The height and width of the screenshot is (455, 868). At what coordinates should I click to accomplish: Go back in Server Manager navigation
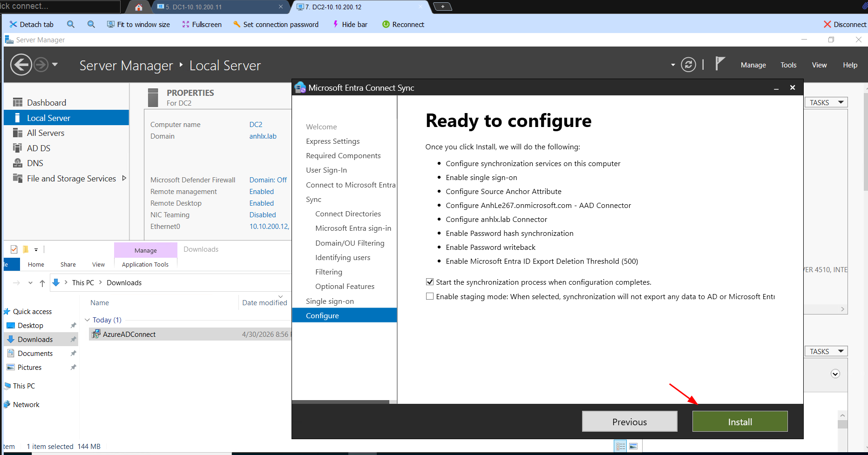tap(21, 65)
